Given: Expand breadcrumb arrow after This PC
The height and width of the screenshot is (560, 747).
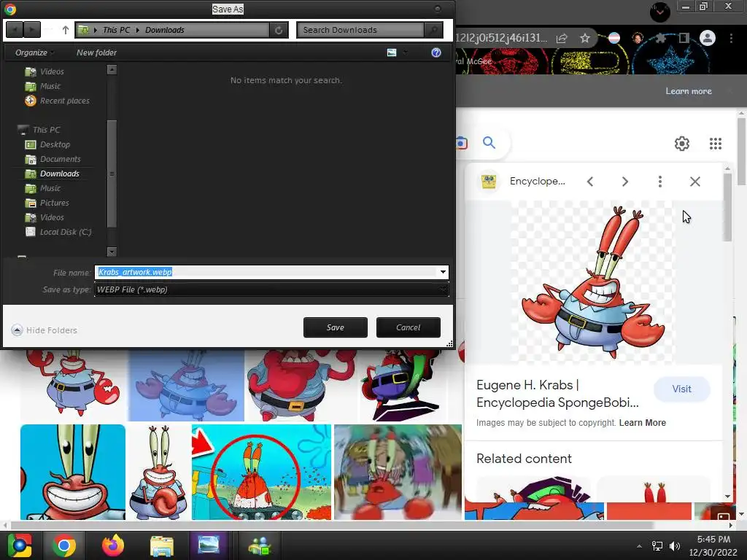Looking at the screenshot, I should (138, 30).
